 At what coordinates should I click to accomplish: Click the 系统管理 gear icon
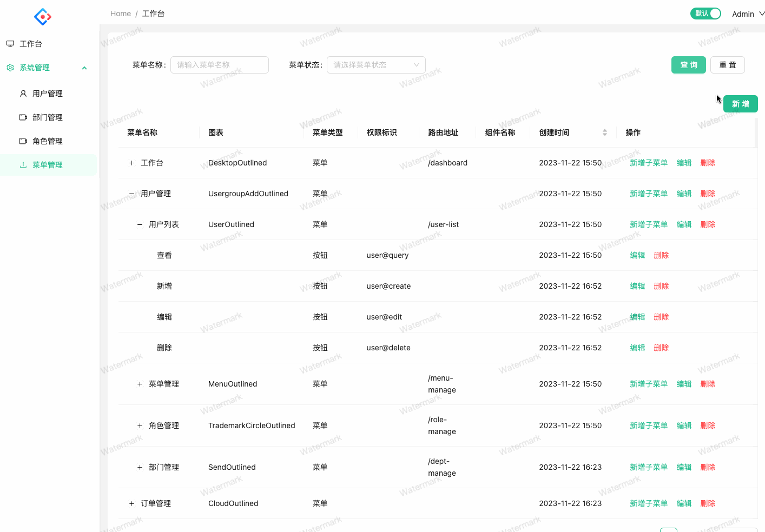tap(9, 67)
